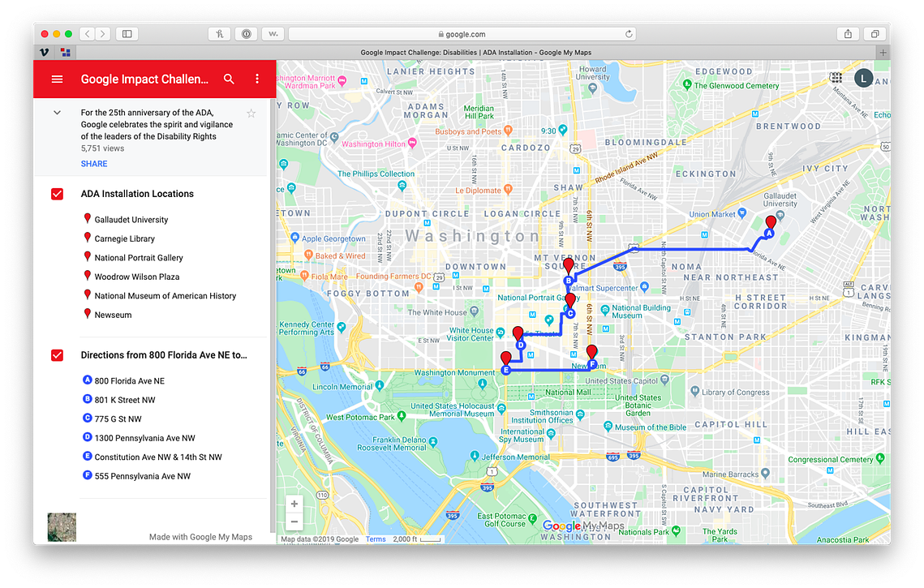Open the three-dot more options menu
Viewport: 924px width, 588px height.
pos(257,79)
